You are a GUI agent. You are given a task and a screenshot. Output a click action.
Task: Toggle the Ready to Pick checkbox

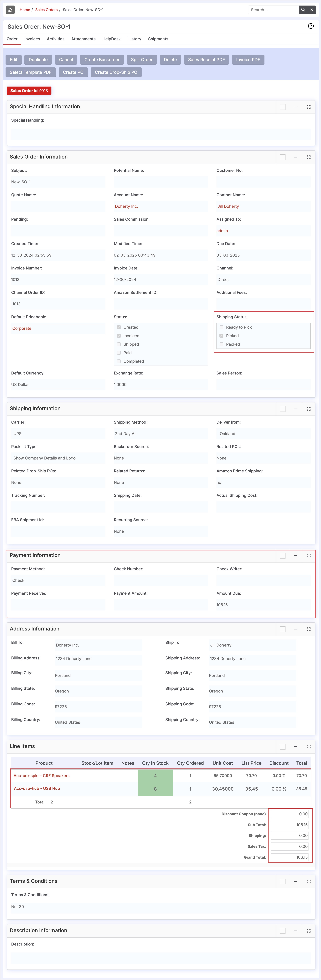222,327
